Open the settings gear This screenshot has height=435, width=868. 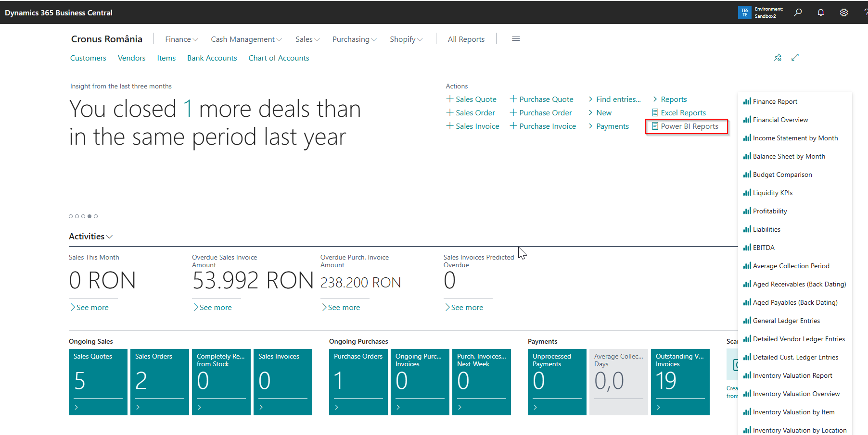(x=844, y=12)
